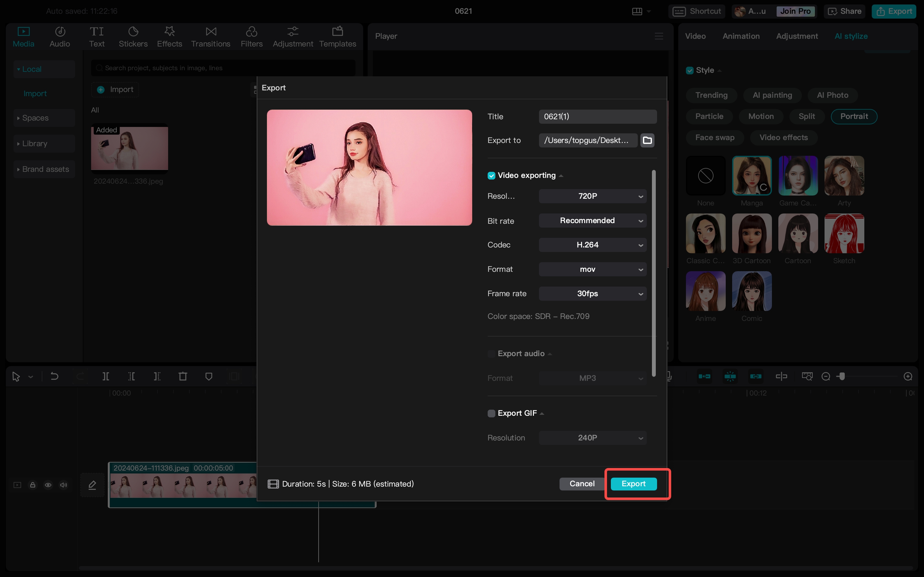This screenshot has width=924, height=577.
Task: Enable the Export GIF checkbox
Action: pyautogui.click(x=492, y=413)
